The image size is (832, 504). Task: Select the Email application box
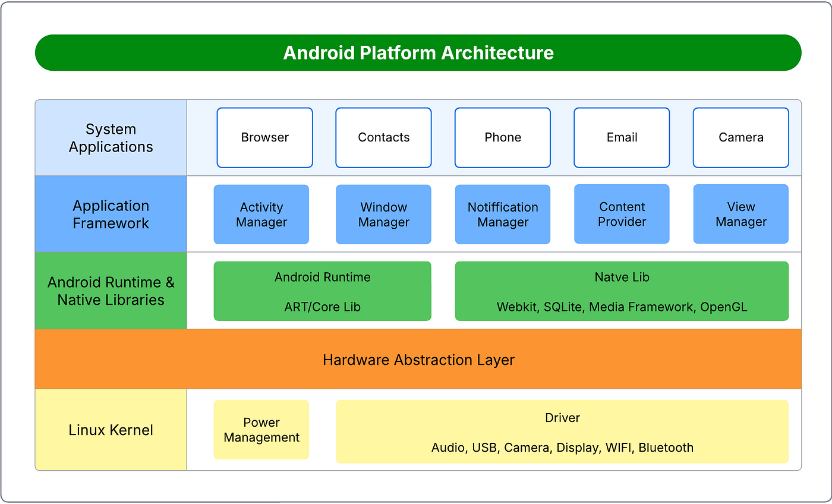622,137
